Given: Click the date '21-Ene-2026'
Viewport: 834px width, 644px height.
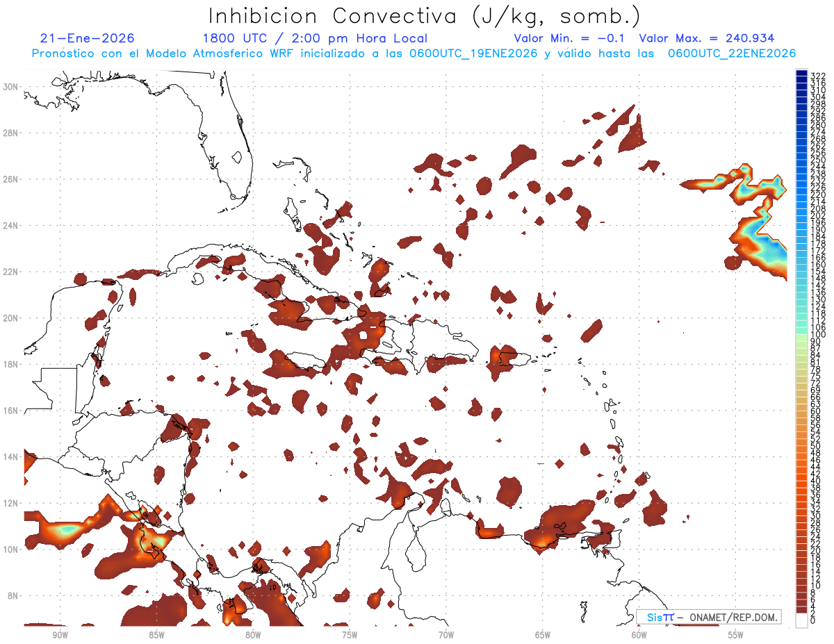Looking at the screenshot, I should click(x=88, y=38).
